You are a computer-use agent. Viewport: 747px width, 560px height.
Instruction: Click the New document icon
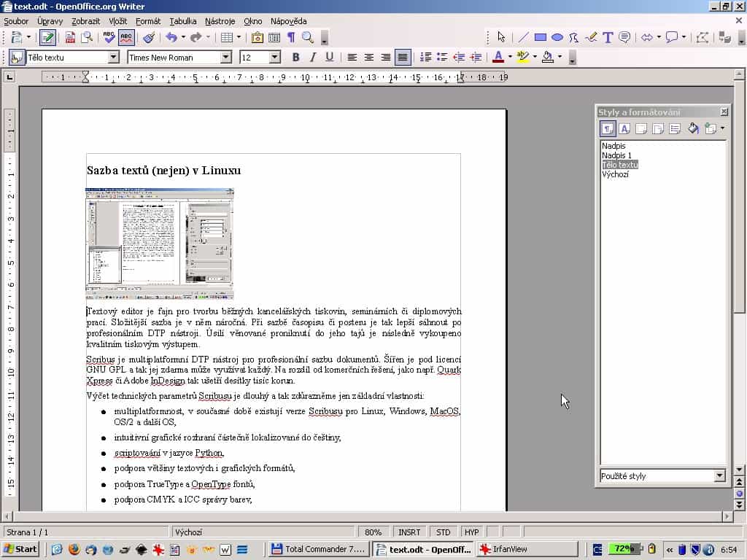(16, 38)
